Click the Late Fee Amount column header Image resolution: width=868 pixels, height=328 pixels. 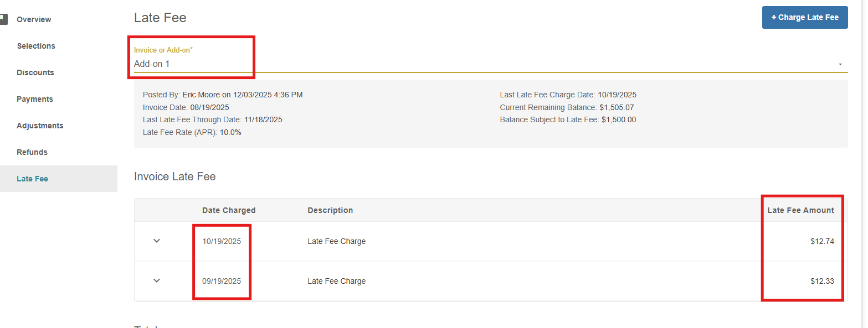800,210
